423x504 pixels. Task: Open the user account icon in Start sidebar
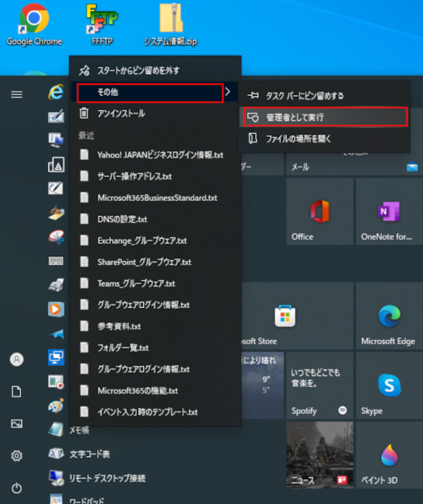(x=17, y=359)
